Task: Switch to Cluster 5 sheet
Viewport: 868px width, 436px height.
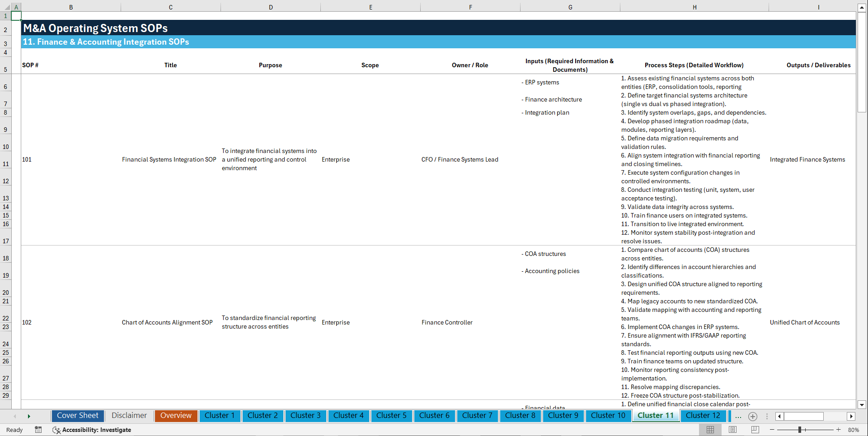Action: click(391, 416)
